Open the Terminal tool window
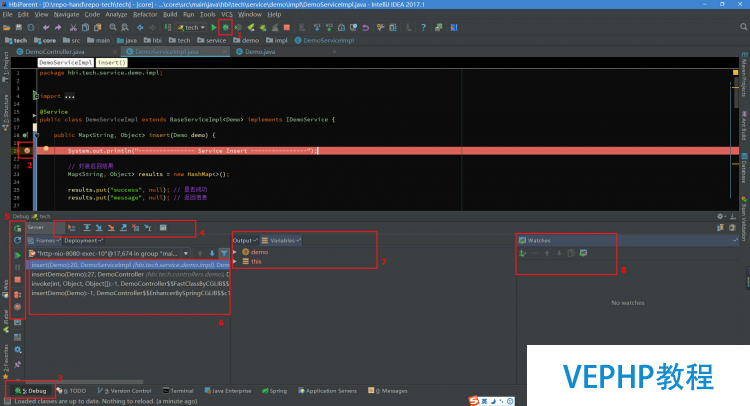The width and height of the screenshot is (750, 406). click(178, 391)
